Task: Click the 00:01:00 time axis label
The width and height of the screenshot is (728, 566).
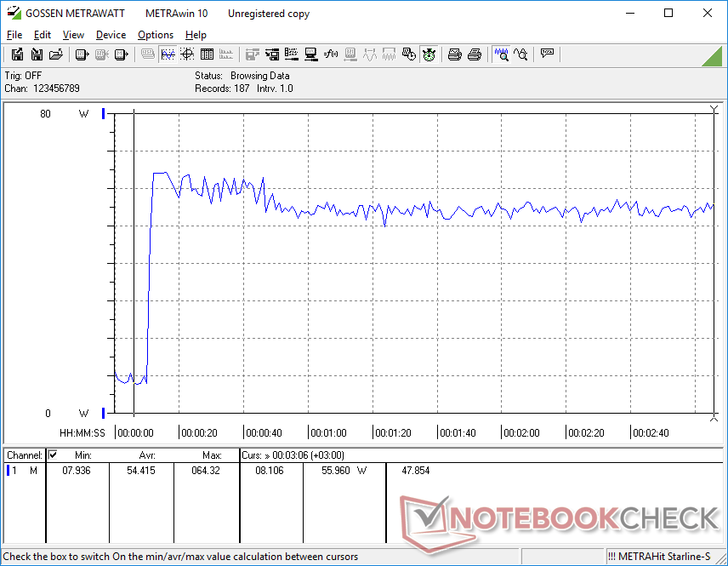Action: click(328, 433)
